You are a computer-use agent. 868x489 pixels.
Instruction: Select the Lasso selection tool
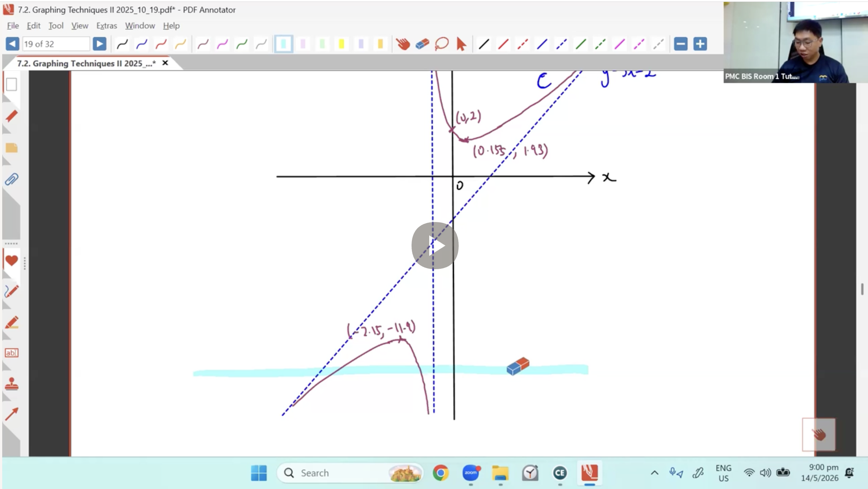pyautogui.click(x=442, y=44)
